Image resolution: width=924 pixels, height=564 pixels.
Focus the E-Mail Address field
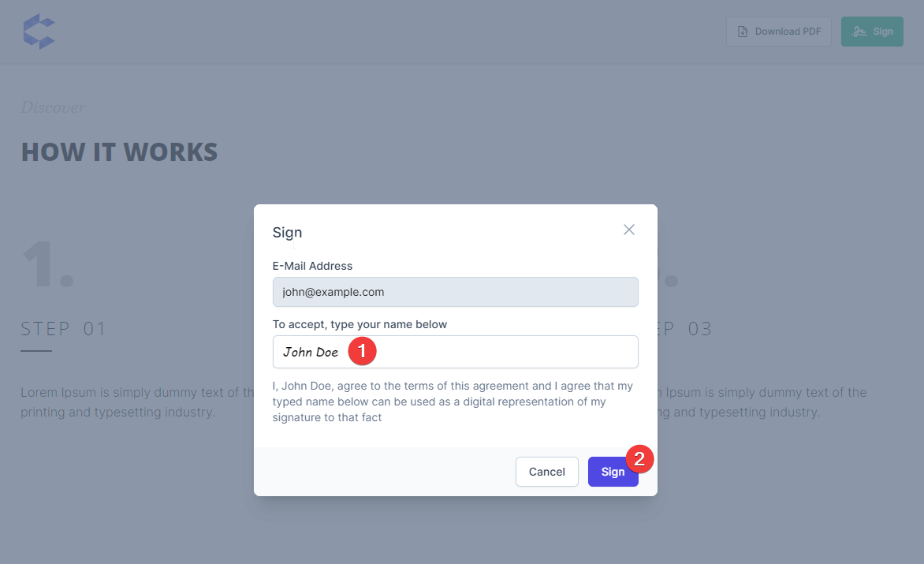455,292
